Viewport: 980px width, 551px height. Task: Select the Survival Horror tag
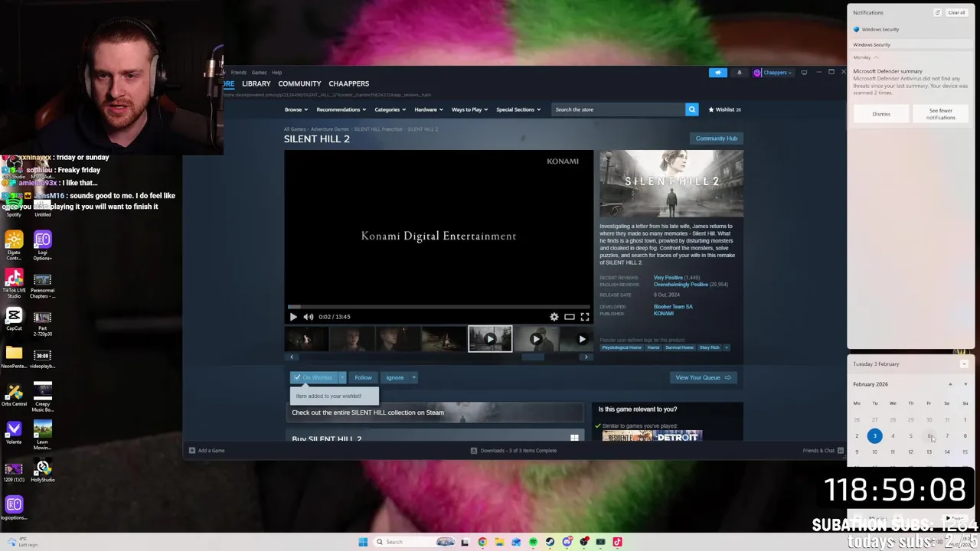tap(679, 347)
